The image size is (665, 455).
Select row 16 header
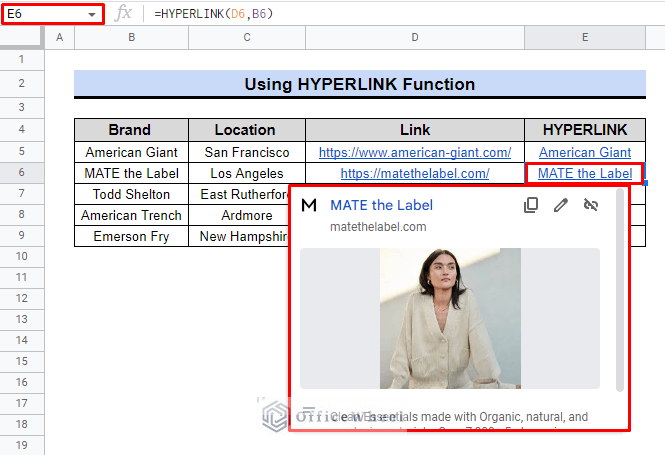[x=22, y=382]
